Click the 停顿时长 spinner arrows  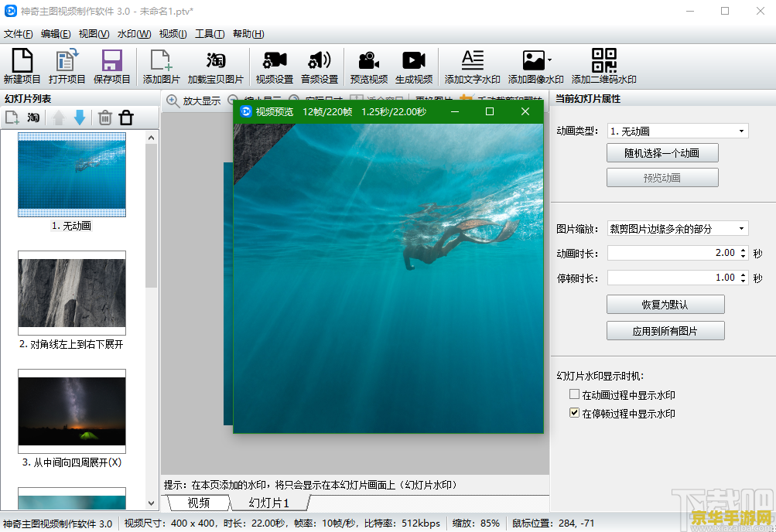(x=743, y=278)
